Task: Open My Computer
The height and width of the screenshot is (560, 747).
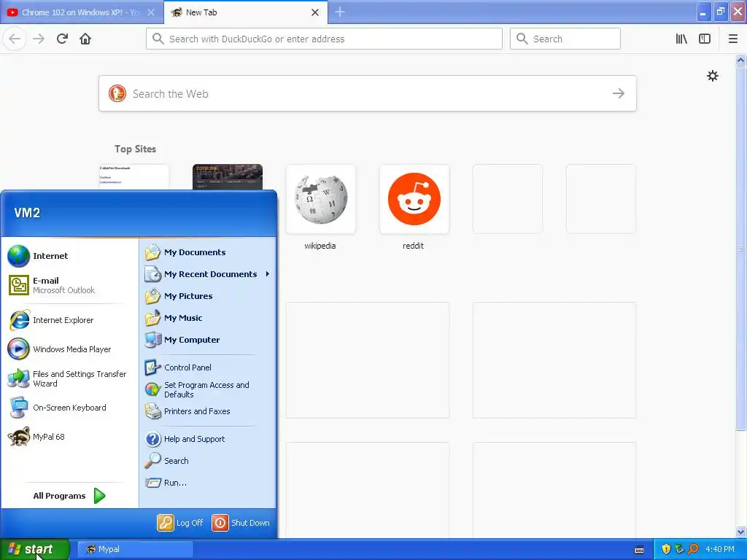Action: coord(208,340)
